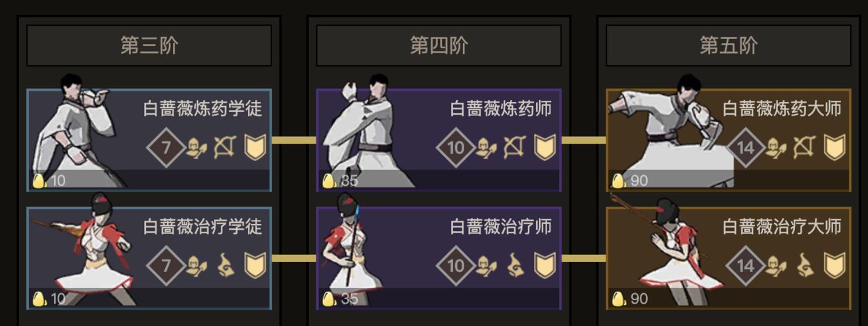This screenshot has height=326, width=868.
Task: Click the shield icon on 白蔷薇炼药师 card
Action: (544, 148)
